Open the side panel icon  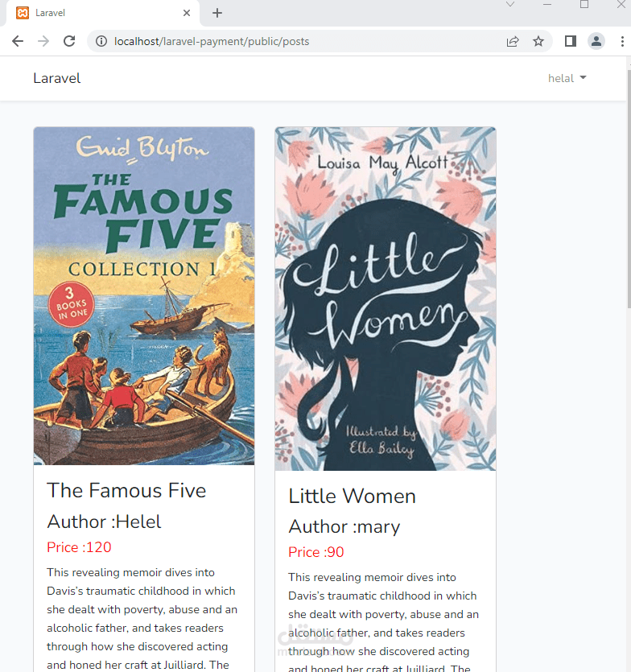pyautogui.click(x=570, y=40)
